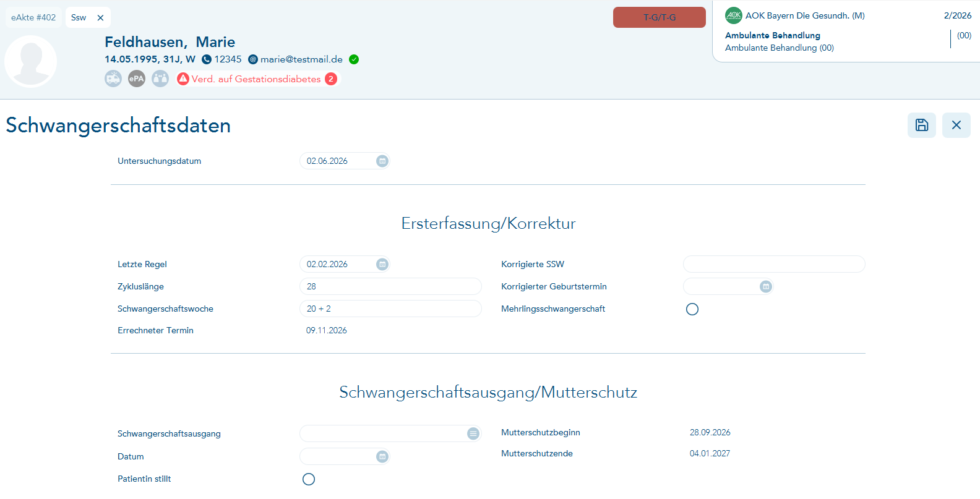Click the email at-sign icon

click(253, 59)
